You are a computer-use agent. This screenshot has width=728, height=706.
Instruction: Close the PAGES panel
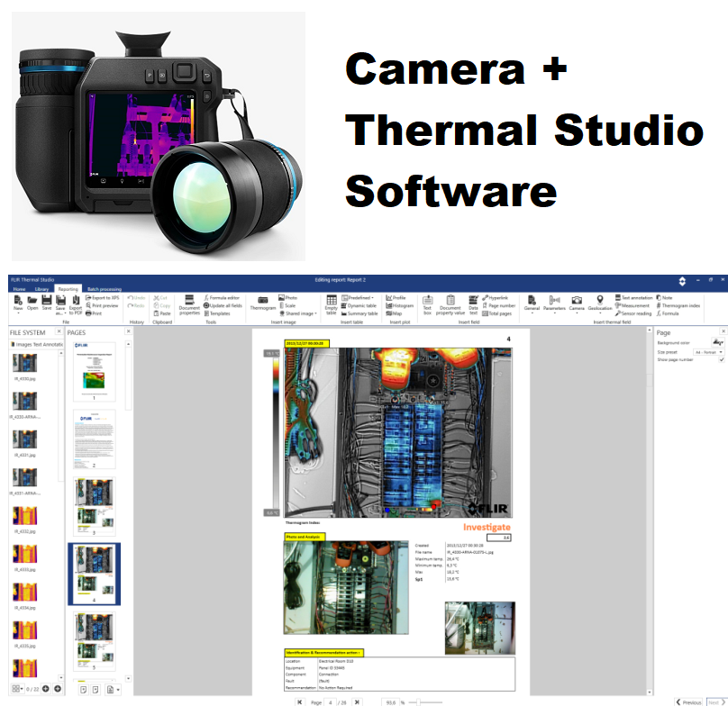point(129,331)
